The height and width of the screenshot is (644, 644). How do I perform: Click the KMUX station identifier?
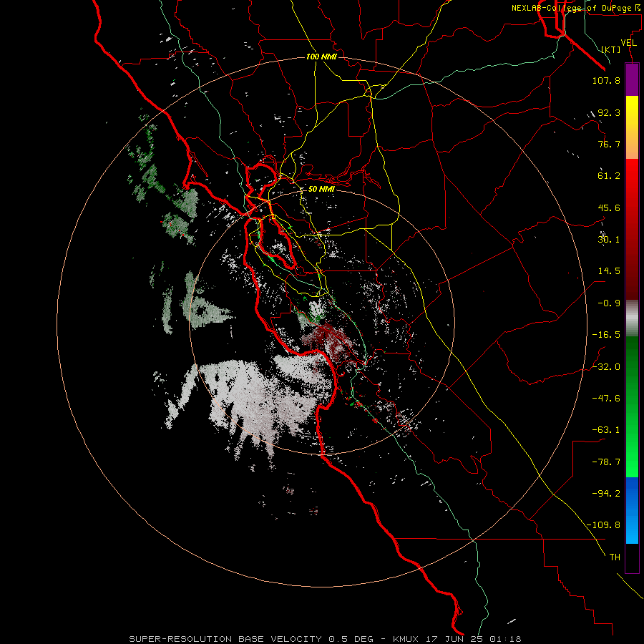tap(406, 639)
